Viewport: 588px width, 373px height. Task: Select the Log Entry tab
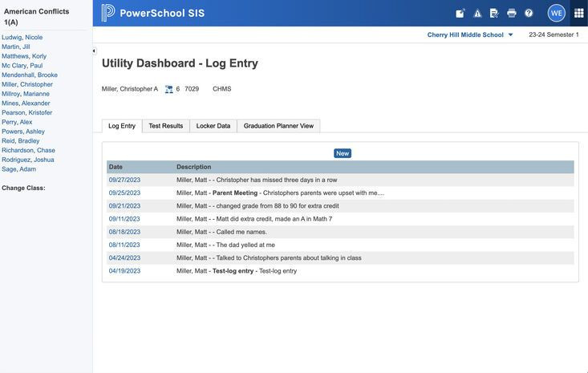pyautogui.click(x=122, y=126)
